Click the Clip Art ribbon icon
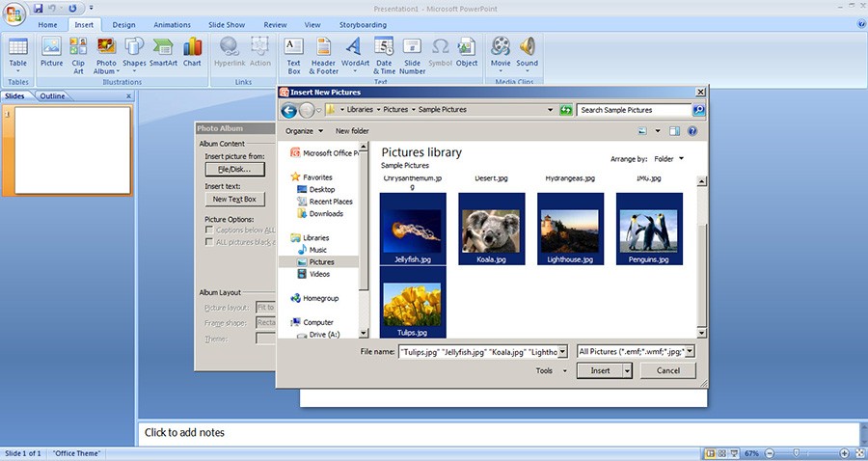Viewport: 868px width, 461px height. click(78, 52)
